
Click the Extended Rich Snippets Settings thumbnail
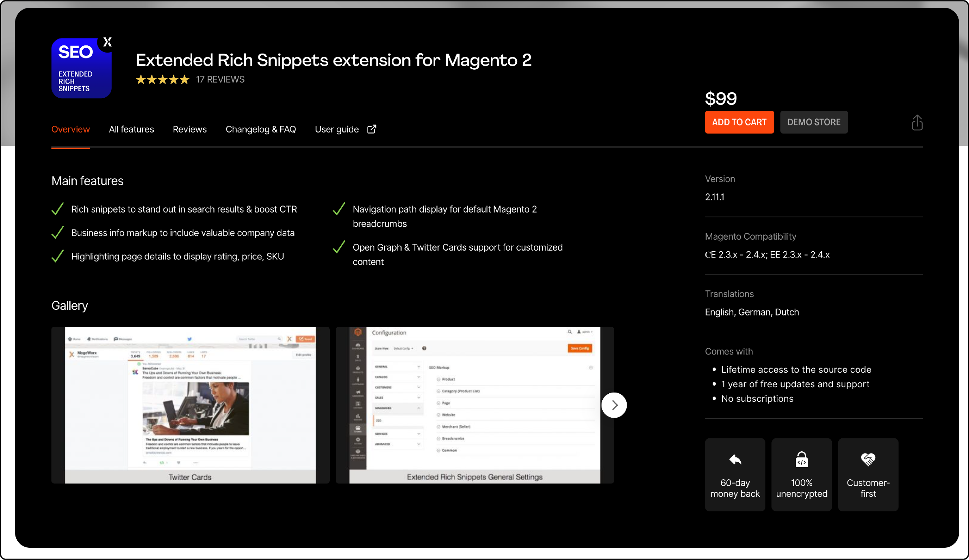click(475, 405)
